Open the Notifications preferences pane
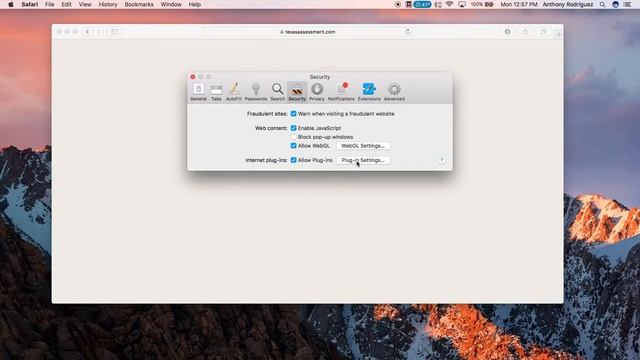Image resolution: width=640 pixels, height=360 pixels. pyautogui.click(x=341, y=92)
